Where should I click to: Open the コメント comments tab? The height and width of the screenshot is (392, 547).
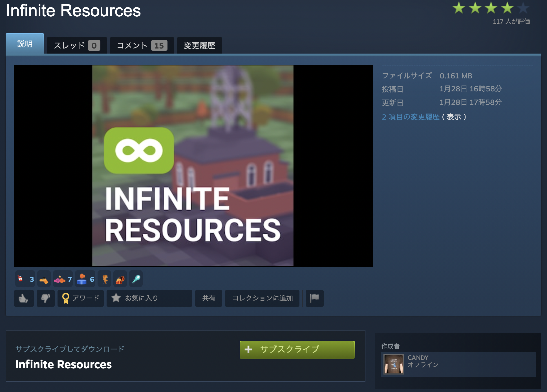pos(142,45)
